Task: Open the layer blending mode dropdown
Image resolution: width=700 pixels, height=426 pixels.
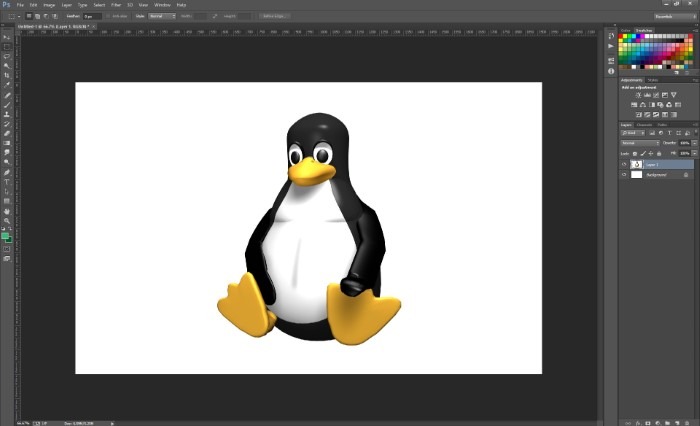Action: (640, 143)
